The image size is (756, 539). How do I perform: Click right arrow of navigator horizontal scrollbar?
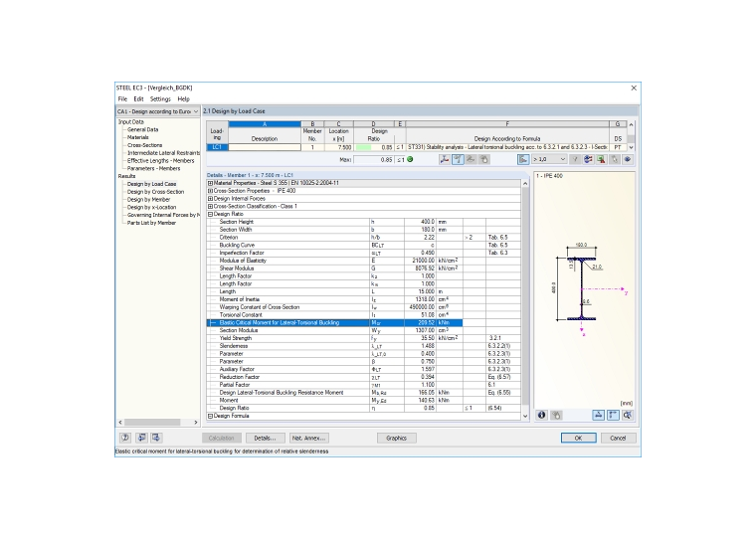[x=196, y=423]
